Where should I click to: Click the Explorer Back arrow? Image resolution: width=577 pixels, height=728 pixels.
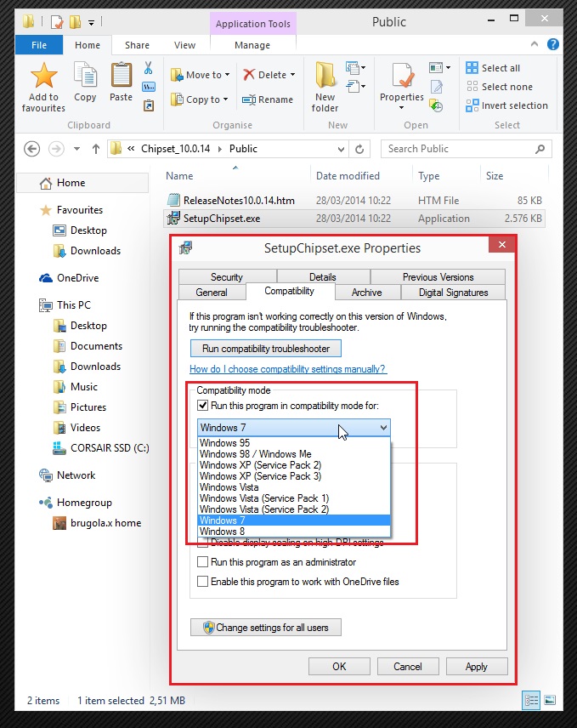click(x=31, y=149)
